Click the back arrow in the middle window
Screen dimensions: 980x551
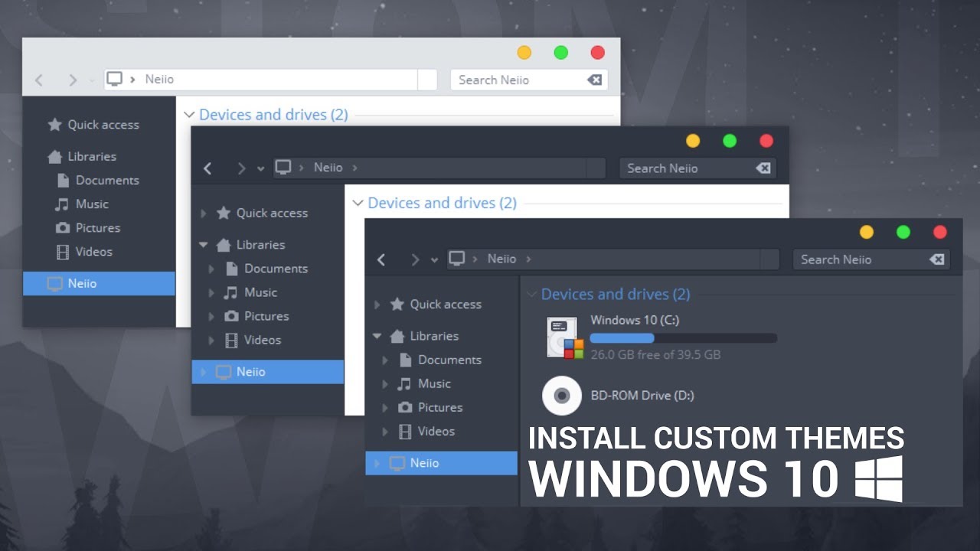point(207,168)
